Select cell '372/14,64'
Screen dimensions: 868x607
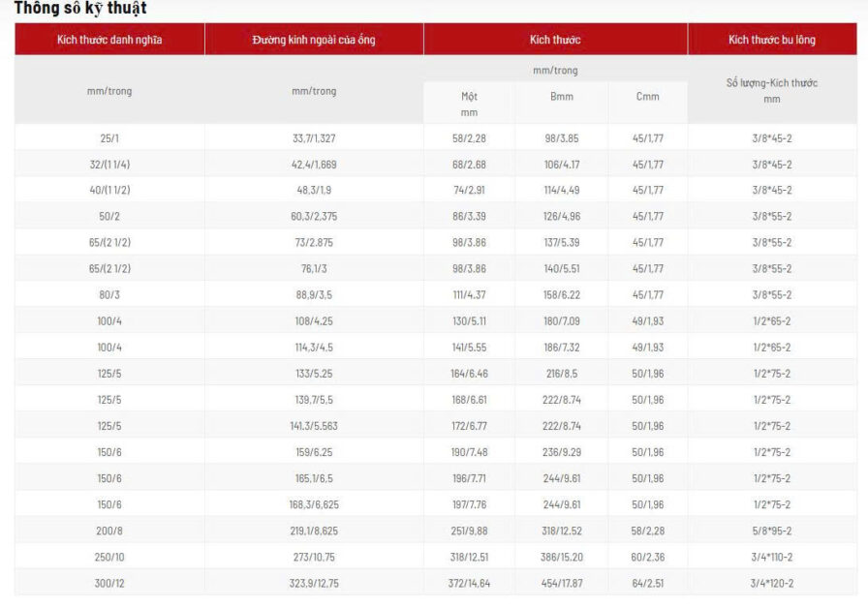pos(469,583)
